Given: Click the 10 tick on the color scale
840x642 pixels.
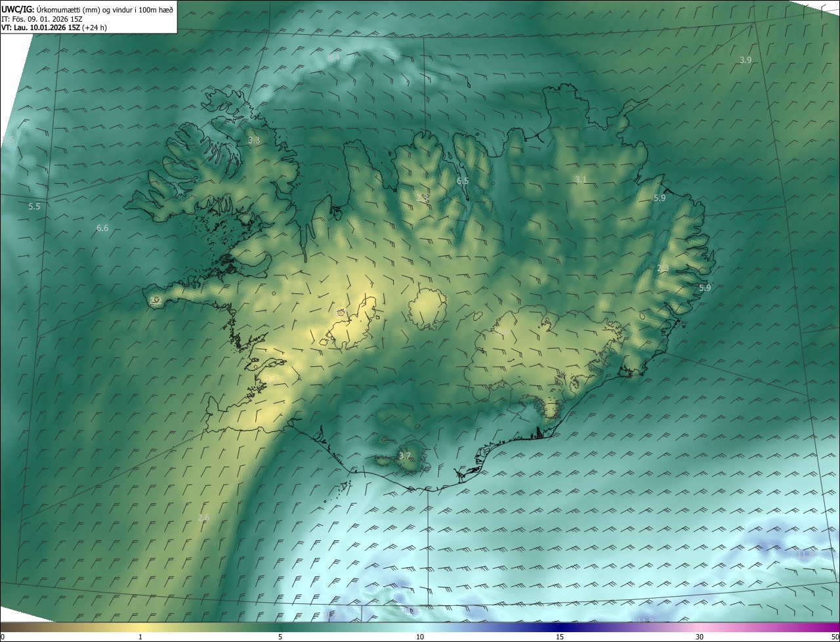Looking at the screenshot, I should (420, 637).
